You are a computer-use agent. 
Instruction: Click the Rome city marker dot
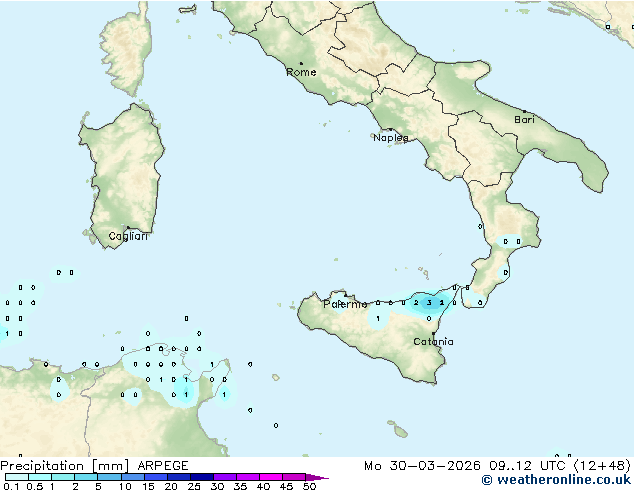click(301, 63)
